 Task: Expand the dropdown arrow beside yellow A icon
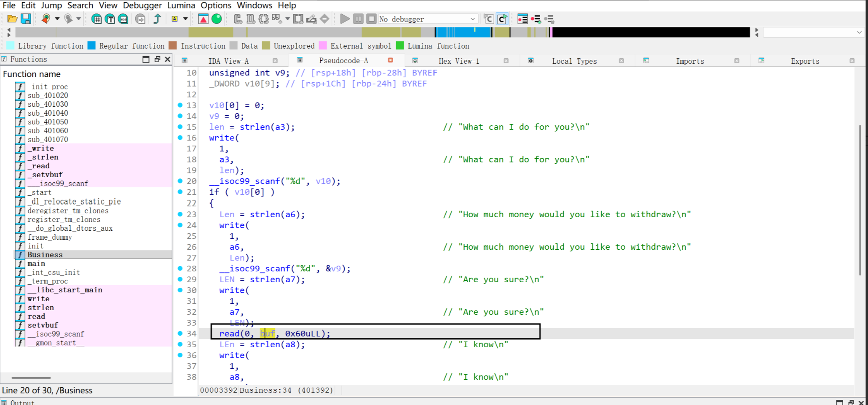185,19
